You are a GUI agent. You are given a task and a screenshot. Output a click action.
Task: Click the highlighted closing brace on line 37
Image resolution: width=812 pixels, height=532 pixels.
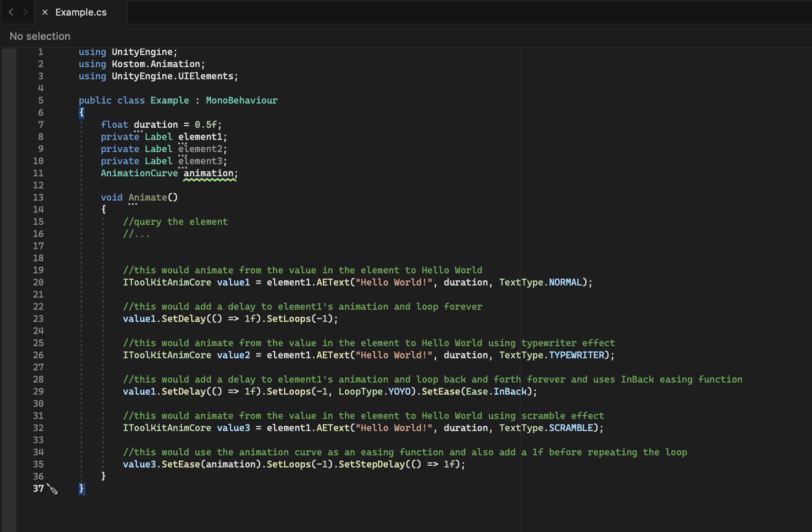tap(81, 489)
